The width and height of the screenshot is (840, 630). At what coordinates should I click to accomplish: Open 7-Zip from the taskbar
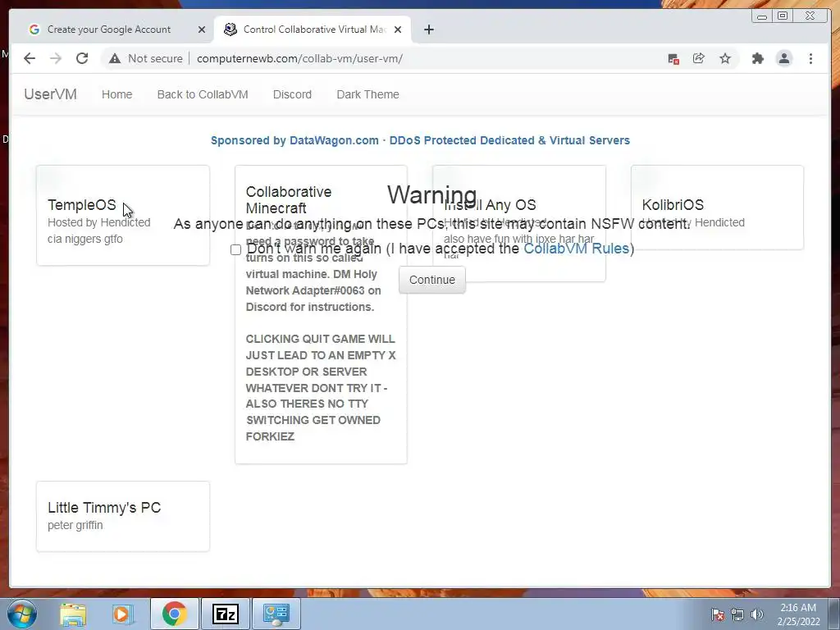[x=226, y=614]
